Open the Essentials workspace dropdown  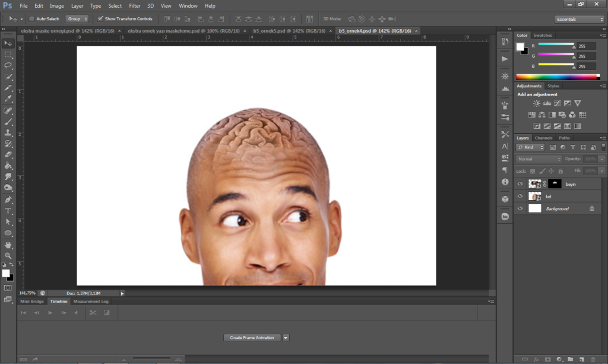point(579,19)
